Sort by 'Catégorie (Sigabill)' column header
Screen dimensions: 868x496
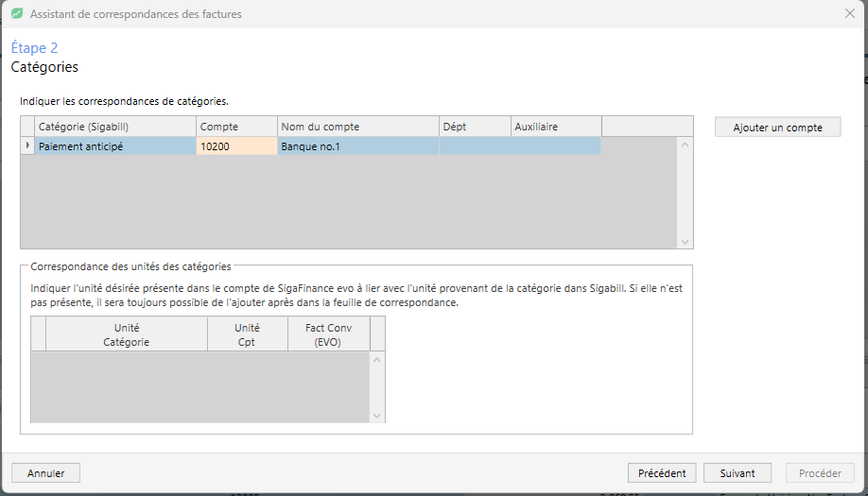115,127
